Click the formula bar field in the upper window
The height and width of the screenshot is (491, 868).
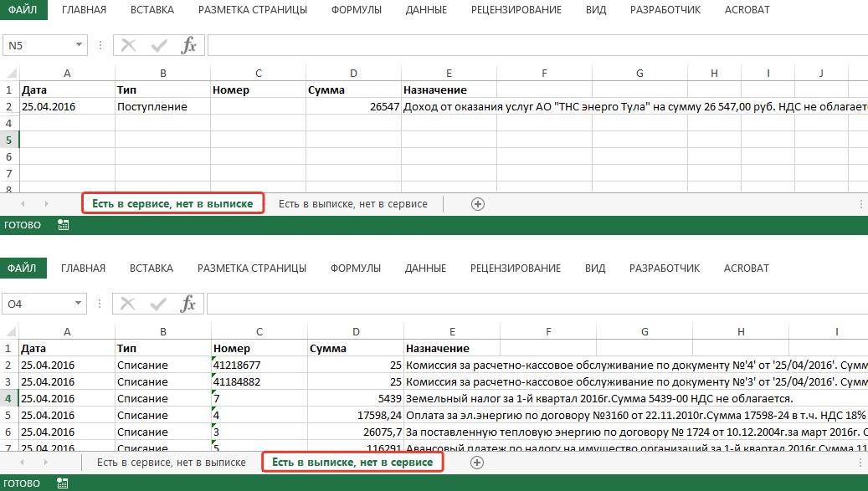click(x=537, y=45)
